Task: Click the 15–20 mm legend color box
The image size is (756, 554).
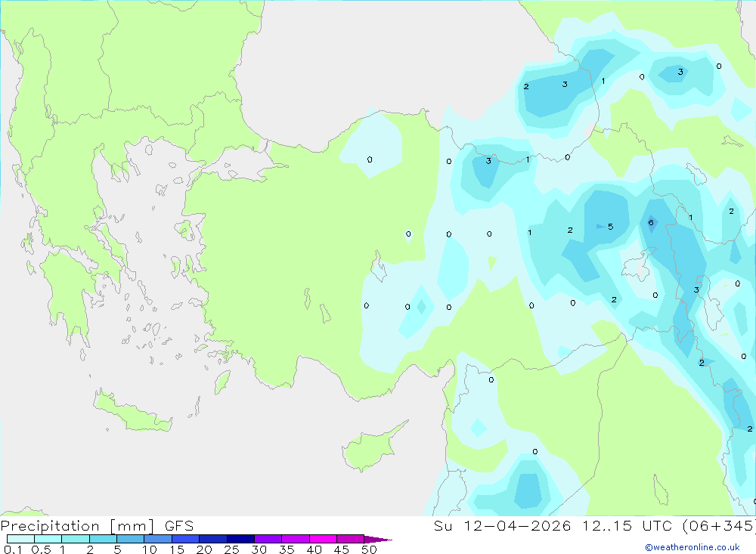Action: point(186,539)
